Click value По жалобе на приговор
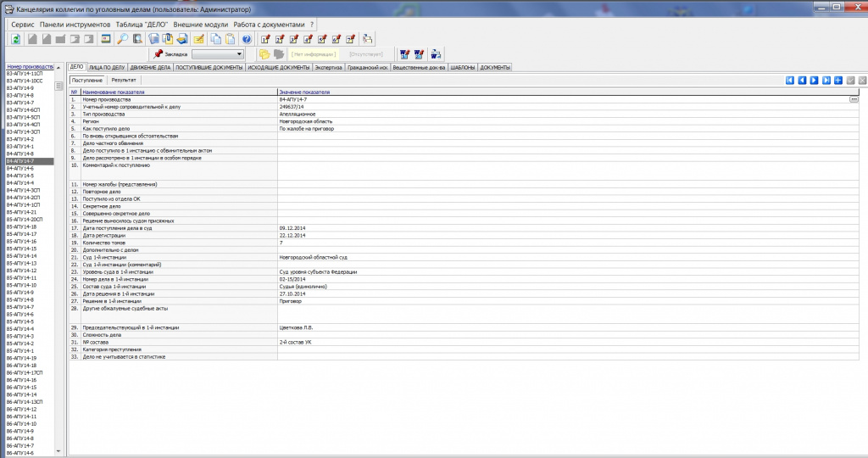Viewport: 868px width, 458px height. tap(306, 128)
